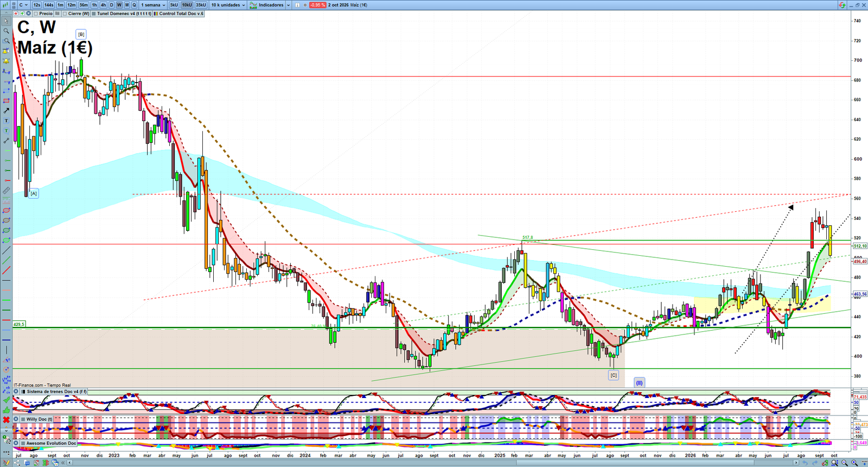
Task: Select the arrow cursor tool
Action: click(7, 21)
